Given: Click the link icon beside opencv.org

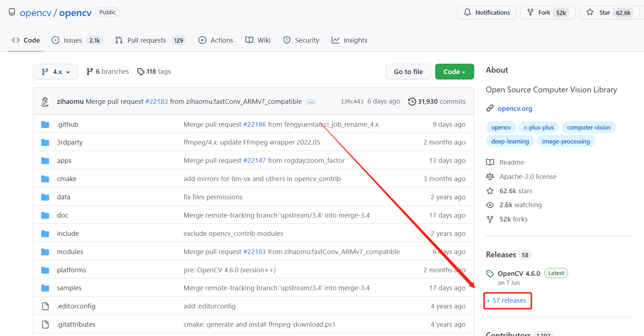Looking at the screenshot, I should pos(490,108).
